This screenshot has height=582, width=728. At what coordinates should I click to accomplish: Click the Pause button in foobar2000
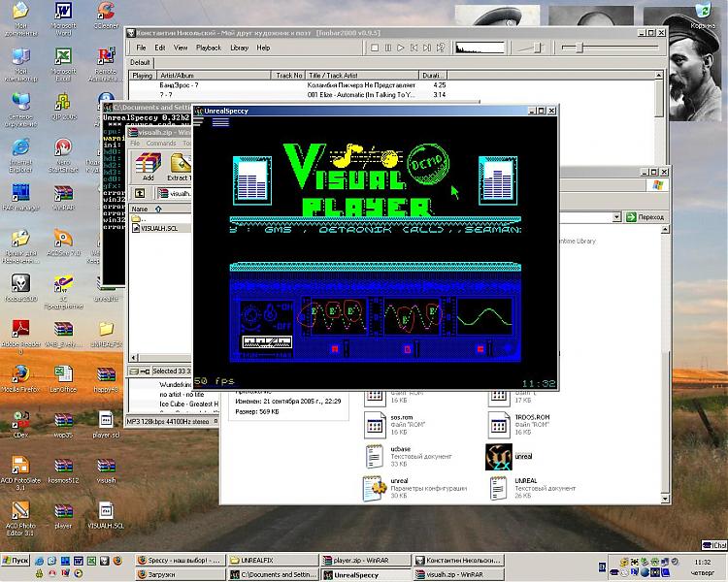(x=387, y=48)
